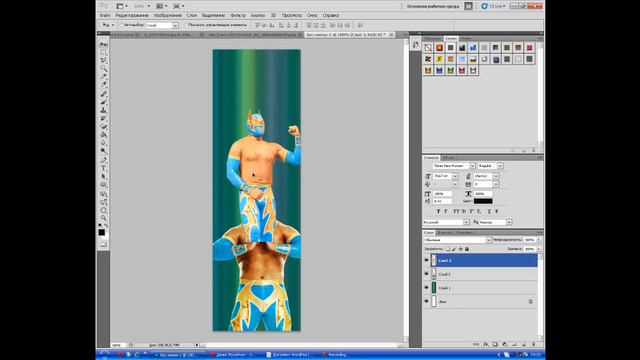Hide the Фон background layer
Viewport: 640px width, 360px height.
427,301
